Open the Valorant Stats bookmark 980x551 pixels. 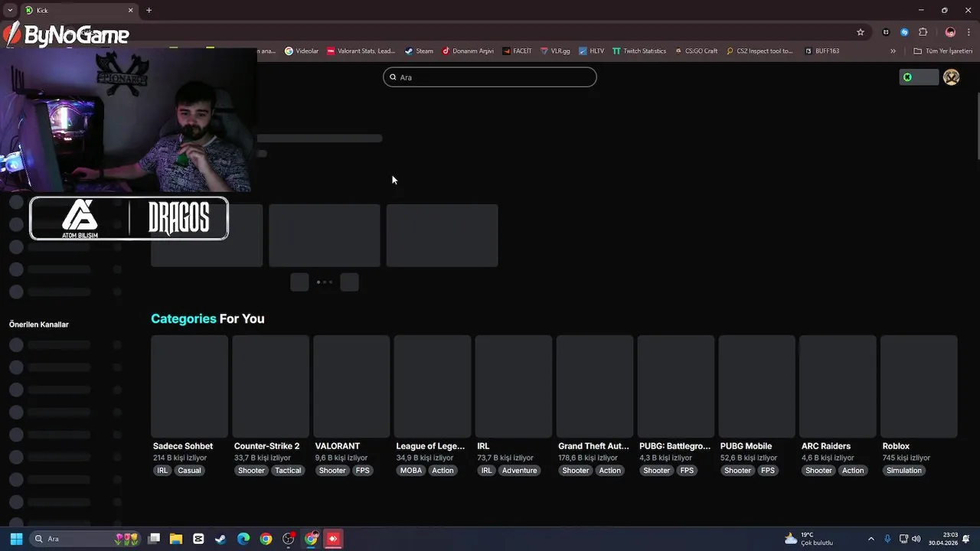[x=361, y=51]
